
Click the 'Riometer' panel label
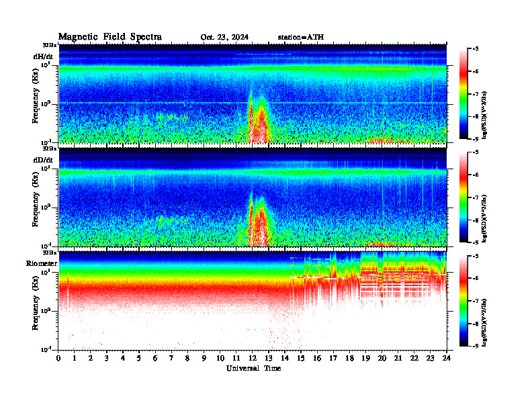click(42, 263)
